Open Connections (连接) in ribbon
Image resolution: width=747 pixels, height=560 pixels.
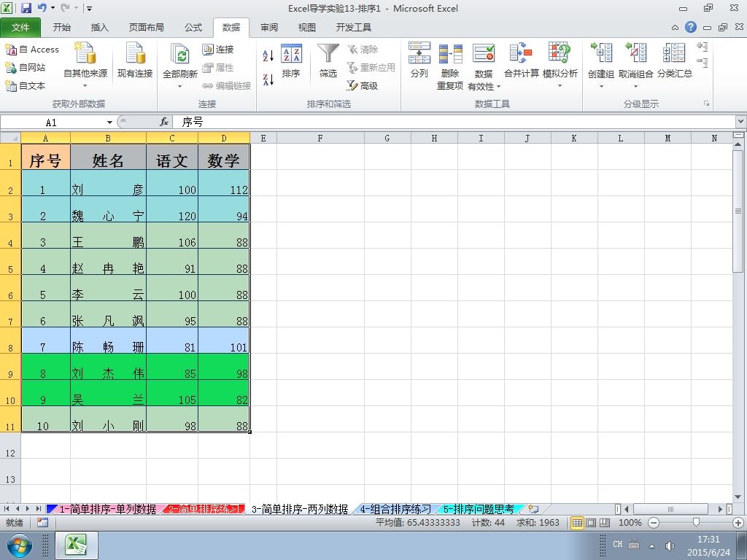click(x=218, y=49)
